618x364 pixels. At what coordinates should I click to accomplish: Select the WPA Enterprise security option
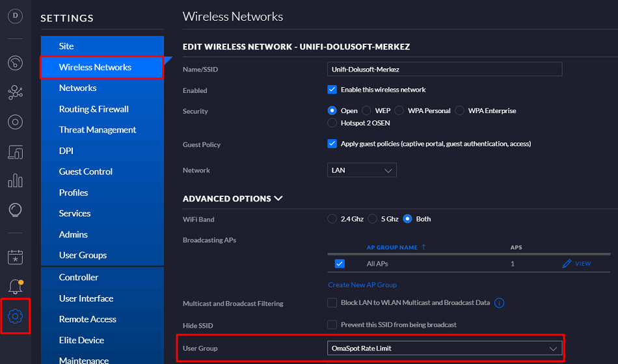coord(459,110)
